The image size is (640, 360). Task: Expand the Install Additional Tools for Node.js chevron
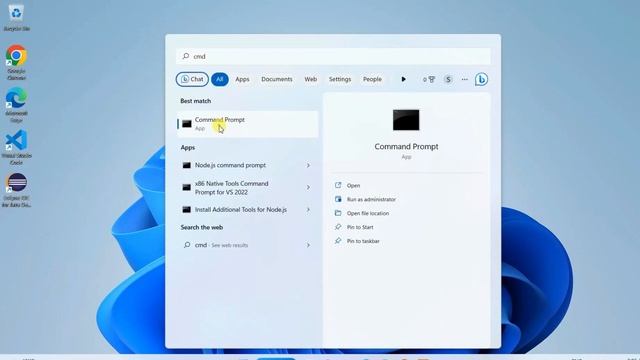tap(308, 209)
